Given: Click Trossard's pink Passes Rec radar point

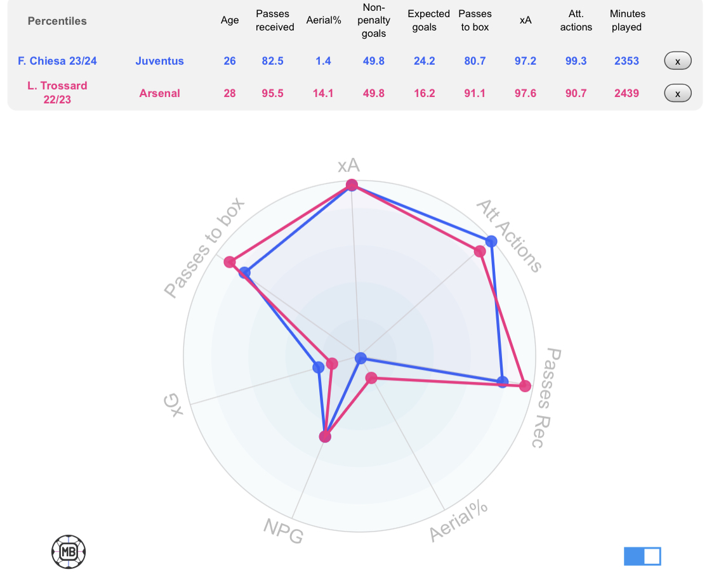Looking at the screenshot, I should 525,386.
